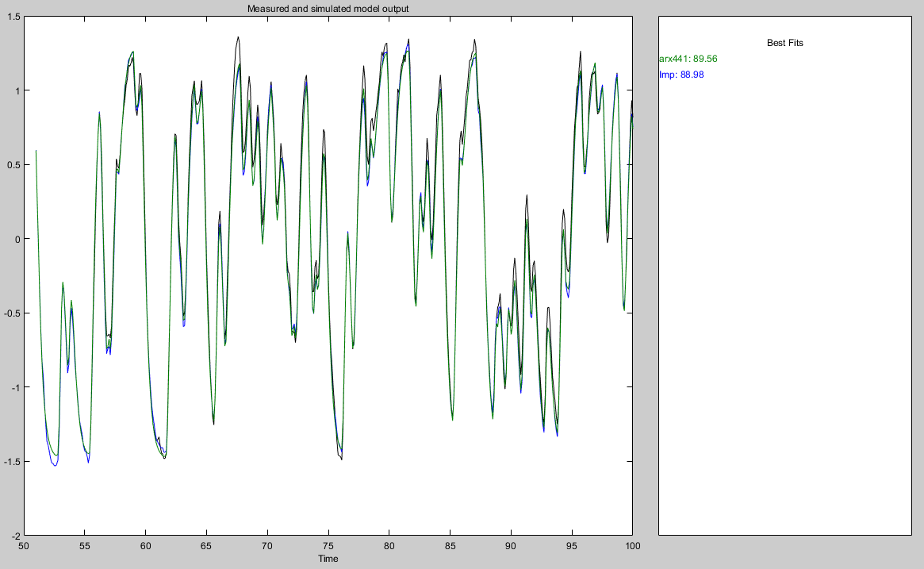Image resolution: width=924 pixels, height=569 pixels.
Task: Click the blank area of Best Fits panel
Action: [784, 317]
